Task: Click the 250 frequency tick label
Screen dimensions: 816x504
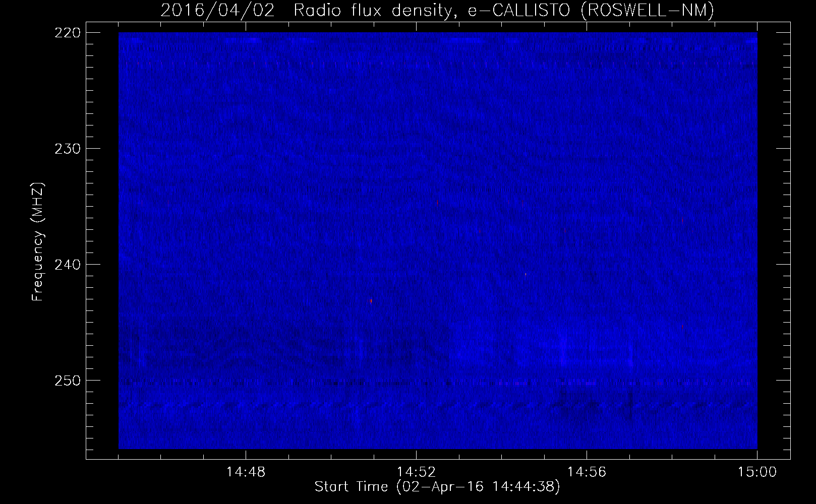Action: click(67, 381)
